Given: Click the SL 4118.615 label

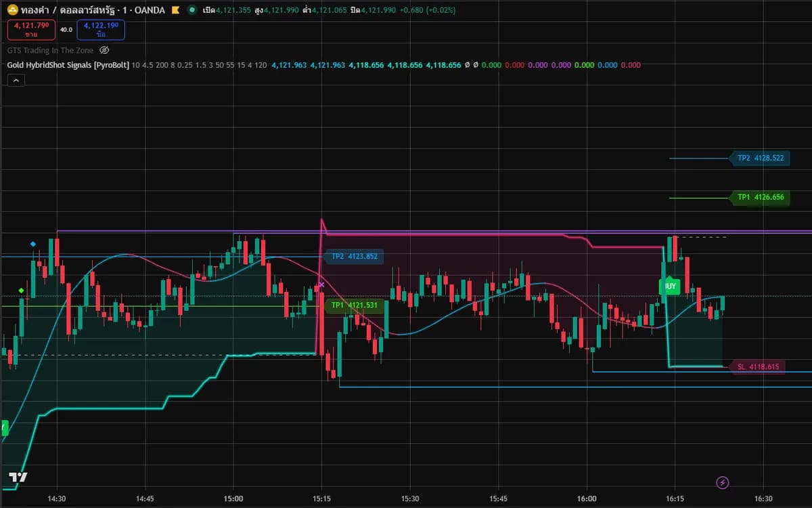Looking at the screenshot, I should click(757, 366).
